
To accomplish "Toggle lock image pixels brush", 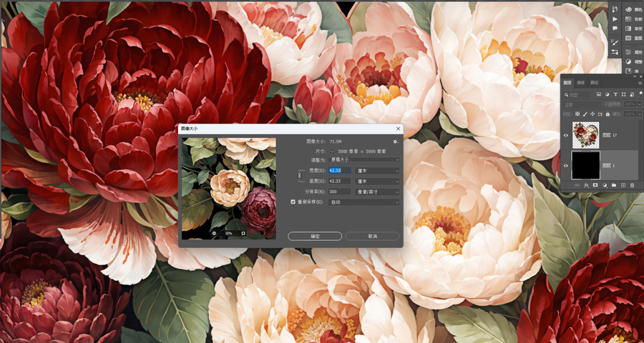I will 585,114.
